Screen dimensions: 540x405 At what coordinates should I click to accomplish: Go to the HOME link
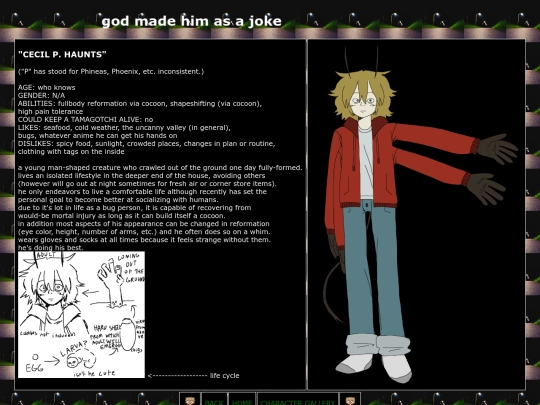(242, 402)
